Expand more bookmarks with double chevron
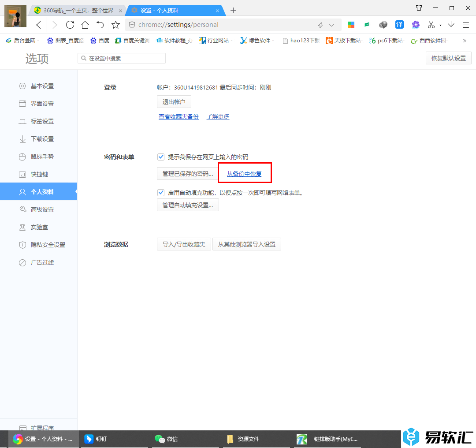The height and width of the screenshot is (448, 476). click(x=465, y=41)
